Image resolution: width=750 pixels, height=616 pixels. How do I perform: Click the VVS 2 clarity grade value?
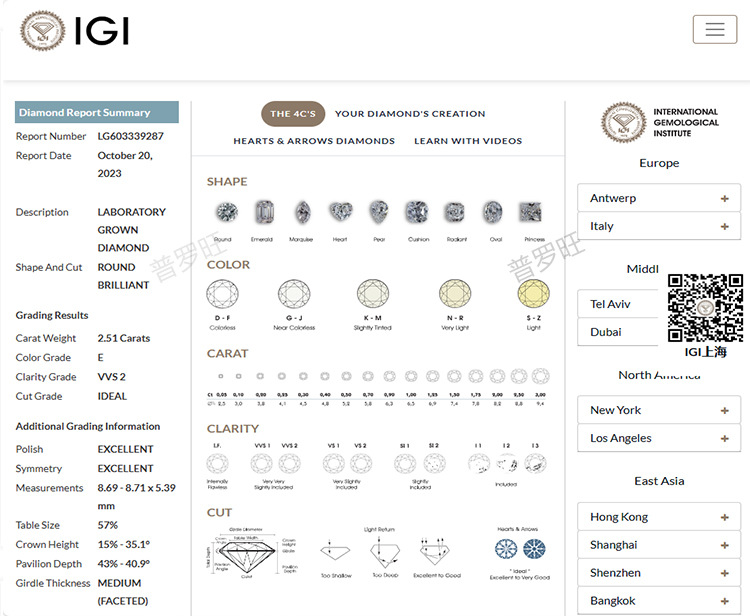[111, 377]
